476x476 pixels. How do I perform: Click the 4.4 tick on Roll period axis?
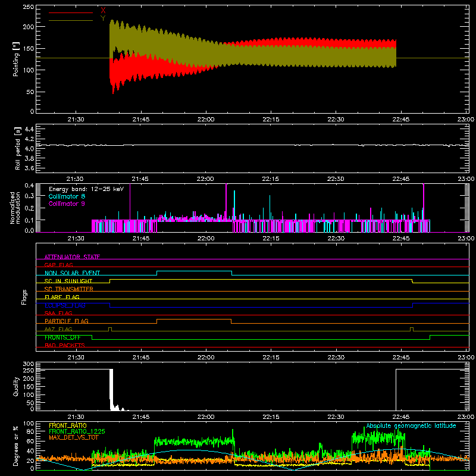click(29, 129)
